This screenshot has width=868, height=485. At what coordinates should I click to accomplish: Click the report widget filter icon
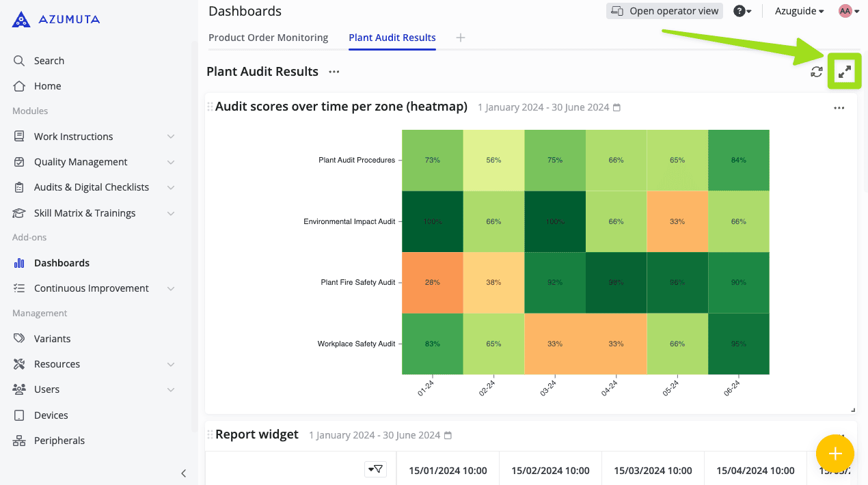(x=375, y=469)
